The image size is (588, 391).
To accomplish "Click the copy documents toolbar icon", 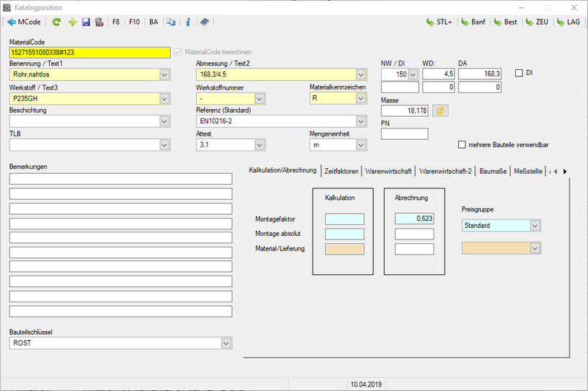I will (171, 22).
